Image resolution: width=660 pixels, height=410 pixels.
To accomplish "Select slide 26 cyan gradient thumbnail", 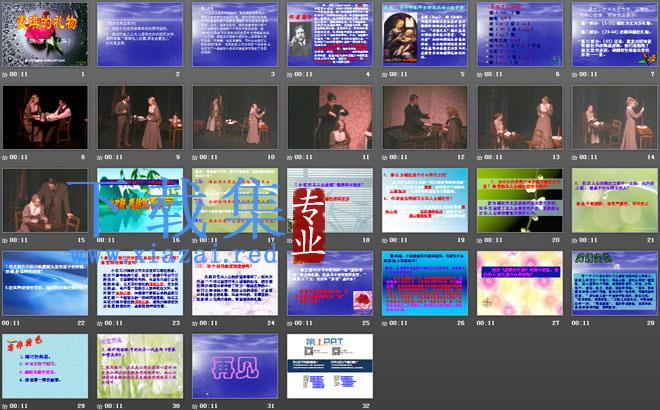I will tap(425, 283).
